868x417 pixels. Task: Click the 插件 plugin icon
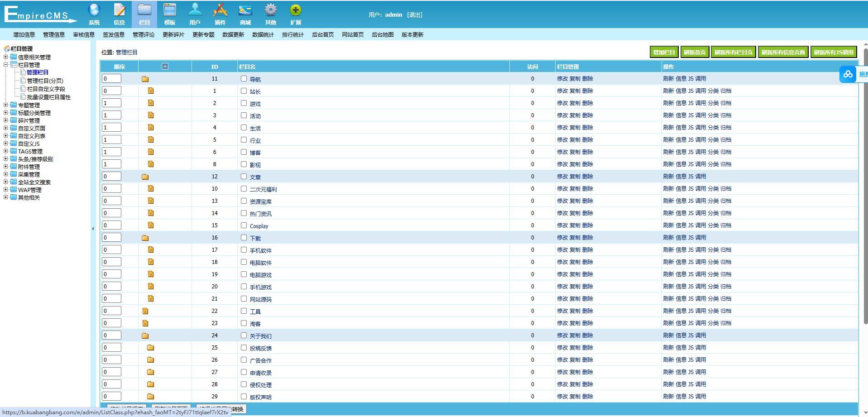(220, 10)
